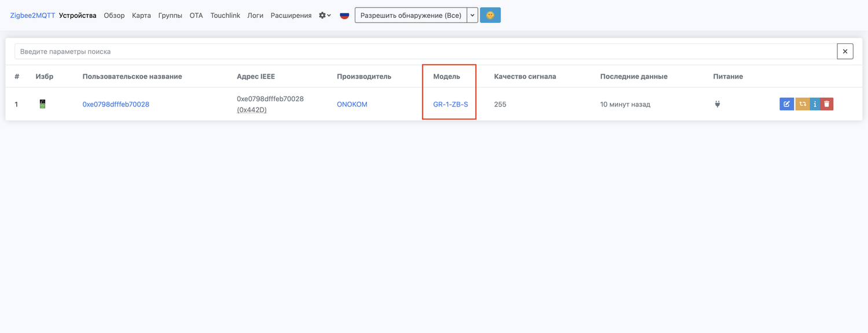Click the blue rename device icon
This screenshot has width=868, height=333.
point(786,104)
